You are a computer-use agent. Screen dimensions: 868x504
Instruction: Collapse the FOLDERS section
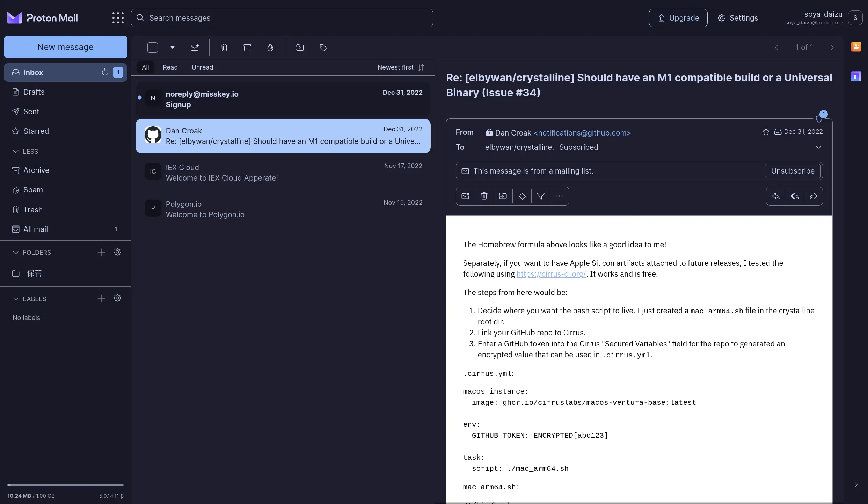[32, 252]
